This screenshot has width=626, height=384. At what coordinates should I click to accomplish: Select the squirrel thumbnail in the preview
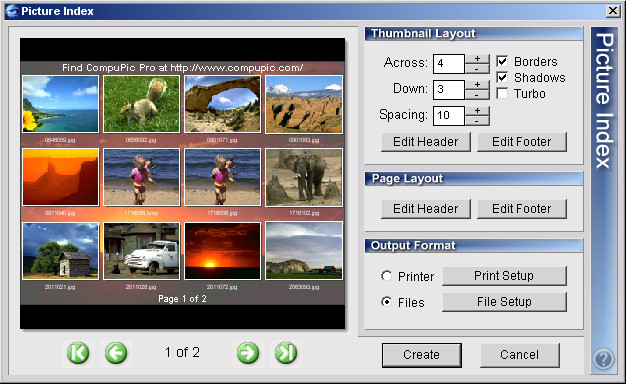point(141,104)
